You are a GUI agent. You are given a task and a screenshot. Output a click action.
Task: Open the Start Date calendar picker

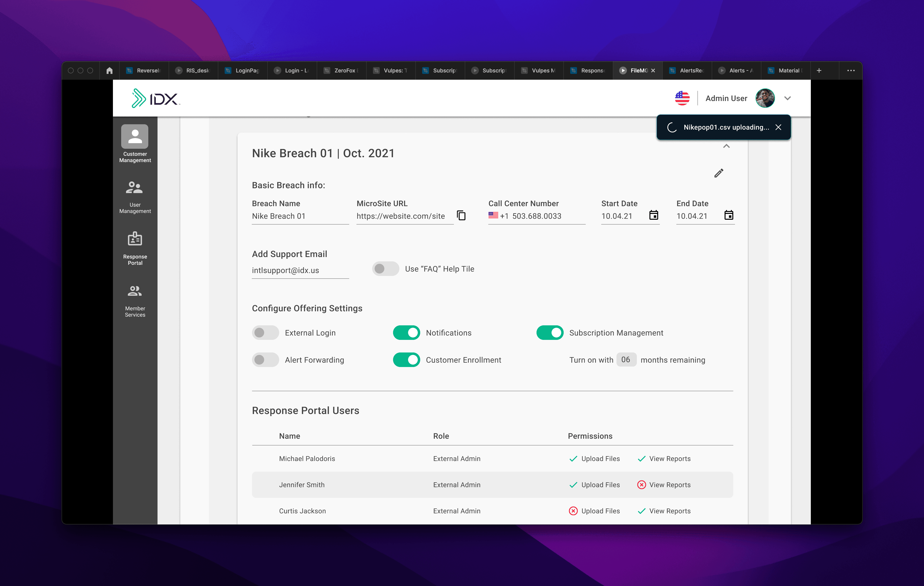654,215
